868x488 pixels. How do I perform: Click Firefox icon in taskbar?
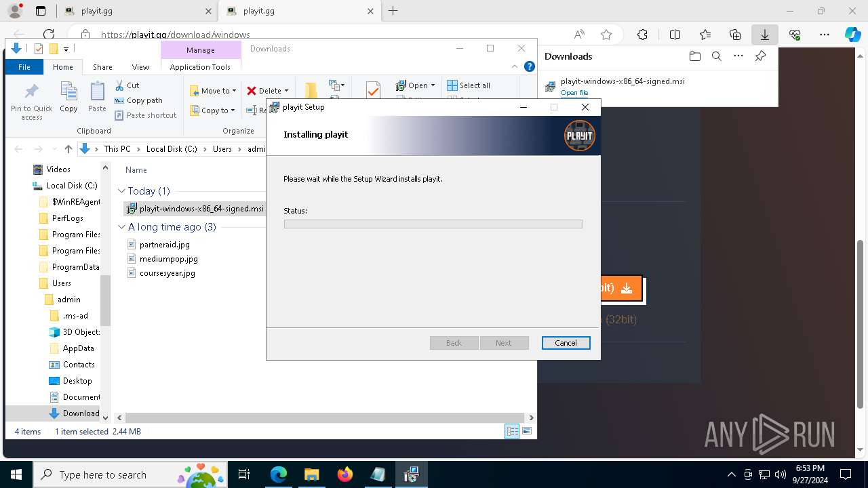(x=345, y=474)
